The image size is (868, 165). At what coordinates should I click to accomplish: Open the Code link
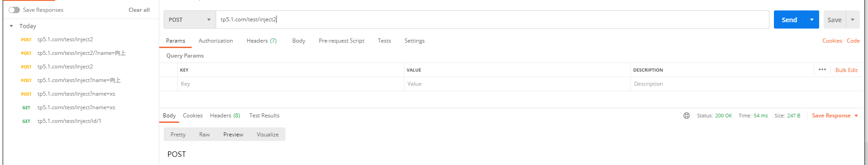(853, 41)
